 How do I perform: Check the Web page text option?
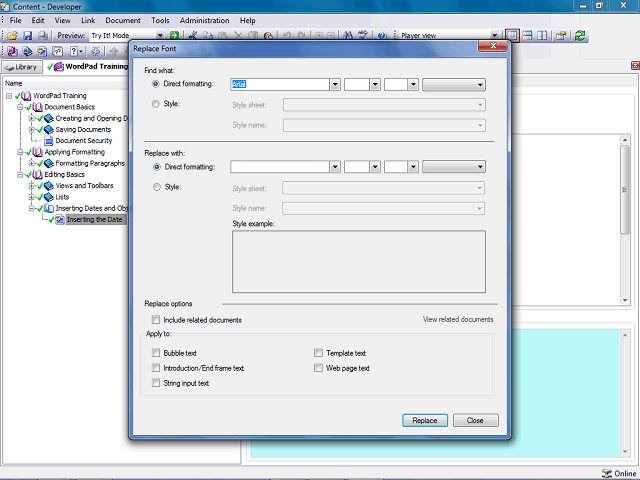click(x=318, y=367)
